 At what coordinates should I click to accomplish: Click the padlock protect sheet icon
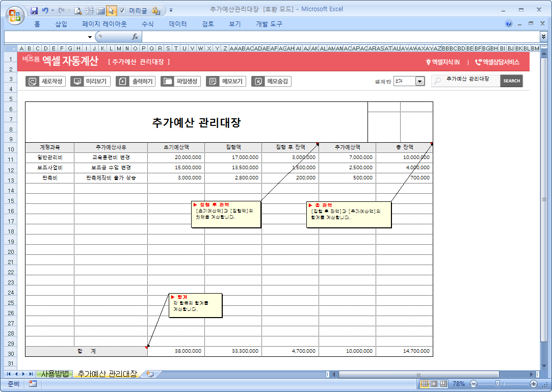point(156,11)
